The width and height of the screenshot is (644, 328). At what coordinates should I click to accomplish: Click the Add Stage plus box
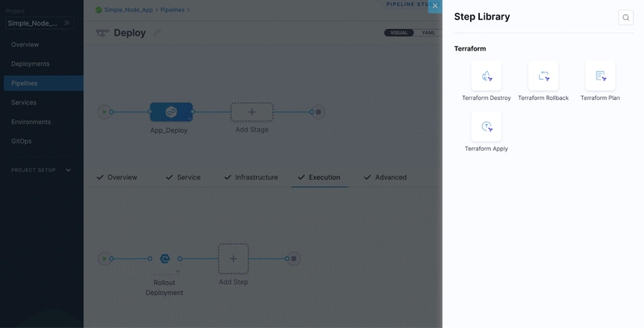tap(252, 112)
